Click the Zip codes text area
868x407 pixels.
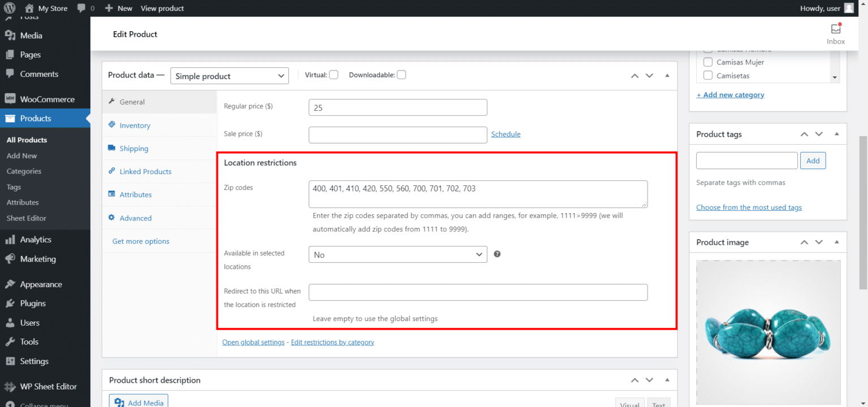point(478,194)
